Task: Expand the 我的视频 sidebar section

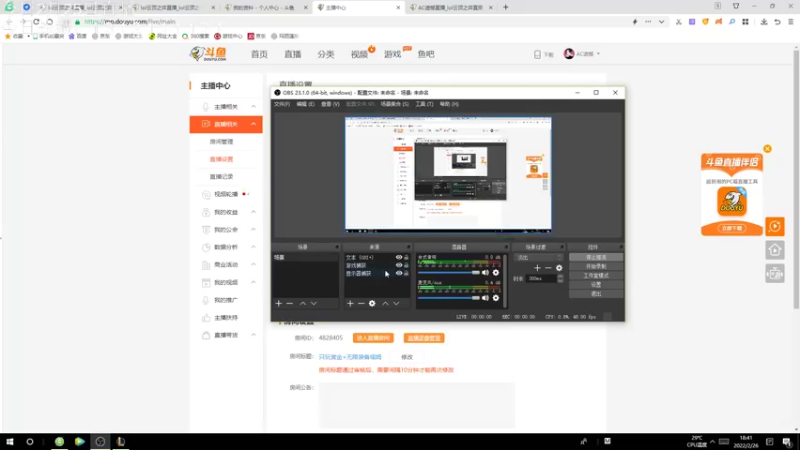Action: pos(254,282)
